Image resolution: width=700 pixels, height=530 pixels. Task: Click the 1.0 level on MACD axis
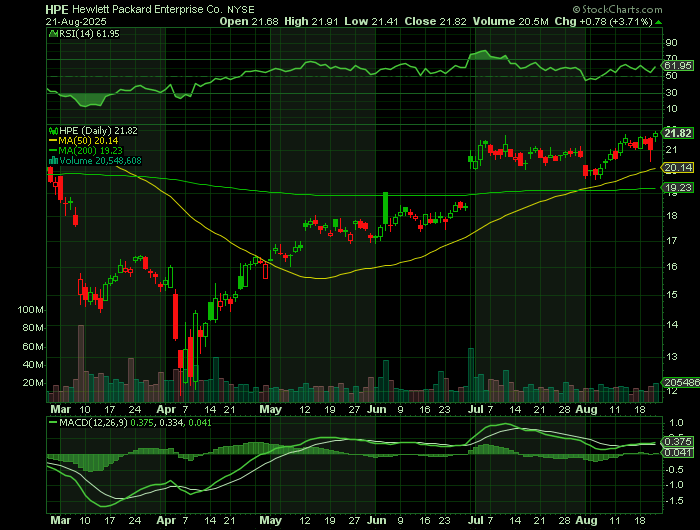[676, 423]
